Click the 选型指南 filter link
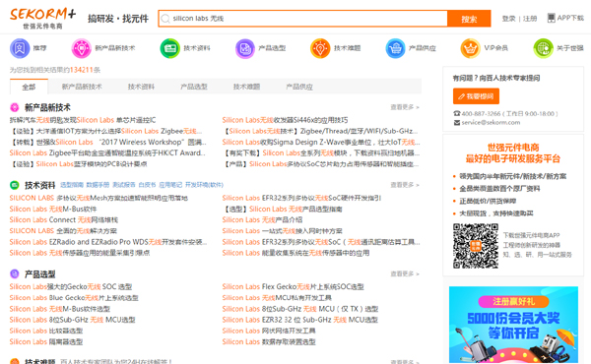 (x=72, y=185)
